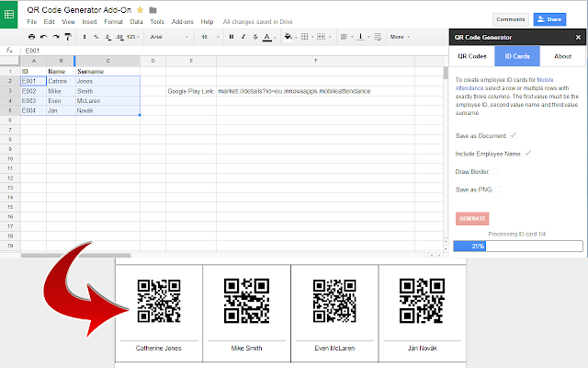The height and width of the screenshot is (368, 588).
Task: Enable the Draw Border checkbox
Action: (x=495, y=172)
